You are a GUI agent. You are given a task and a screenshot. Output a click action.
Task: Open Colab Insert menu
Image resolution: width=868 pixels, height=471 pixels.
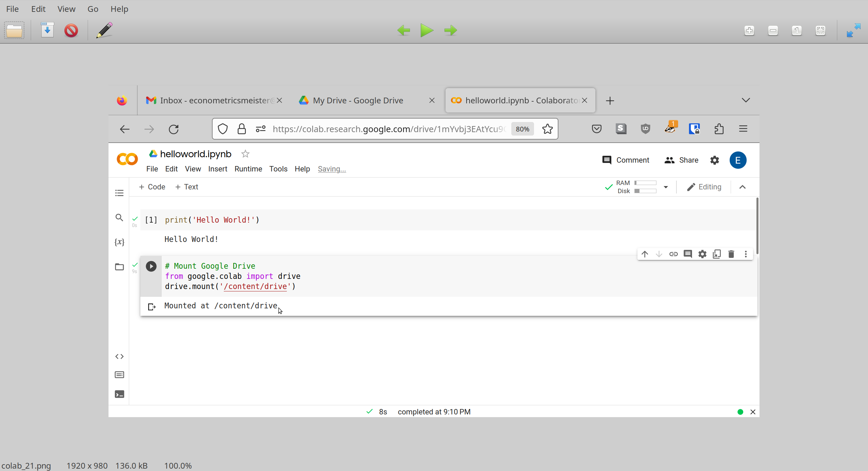[x=218, y=169]
